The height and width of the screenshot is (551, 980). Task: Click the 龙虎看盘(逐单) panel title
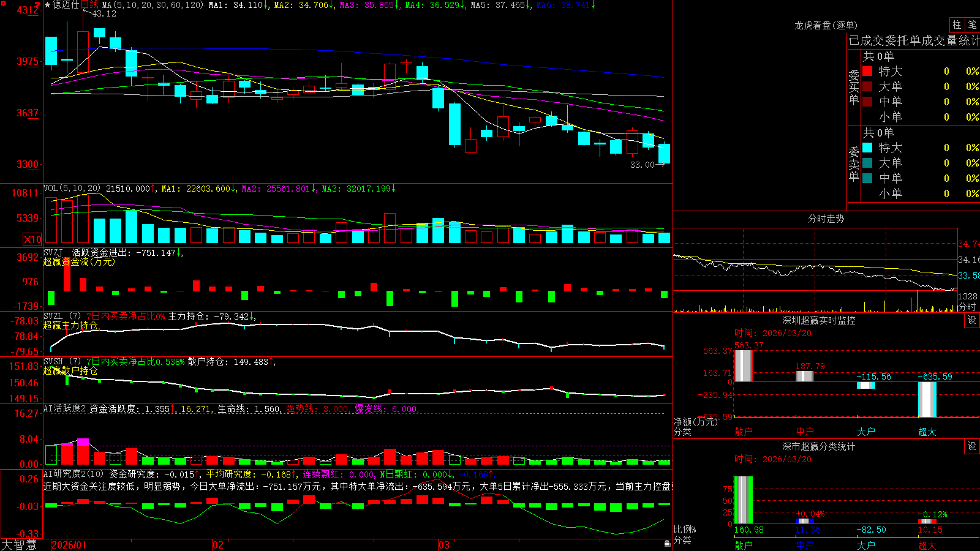coord(826,25)
